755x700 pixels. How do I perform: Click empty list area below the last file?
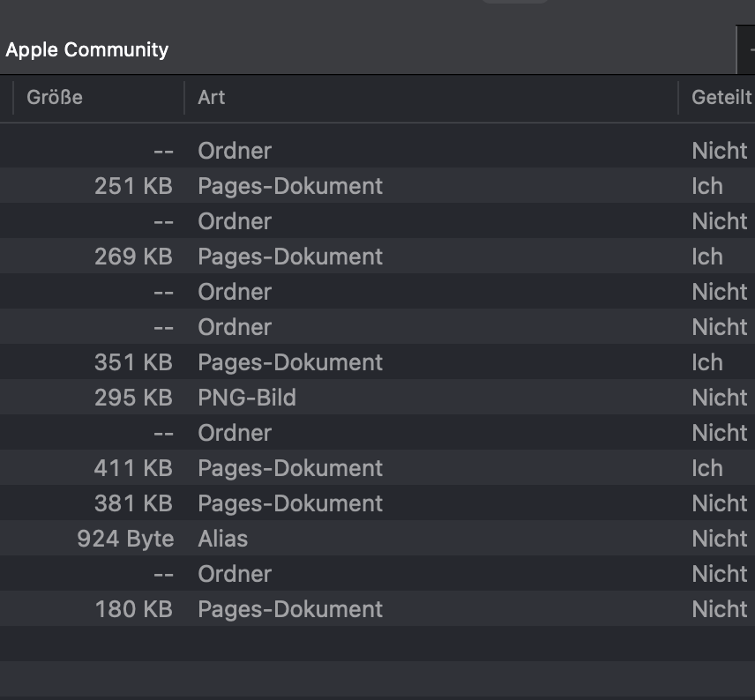353,661
